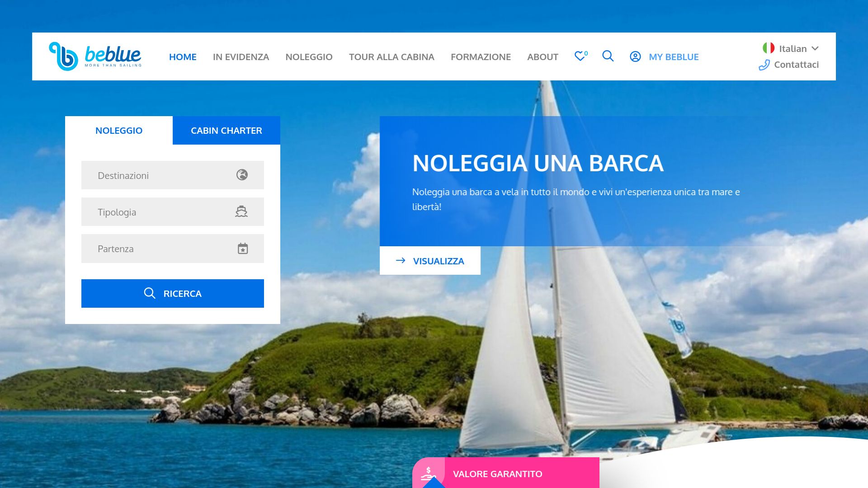Open the Tipologia dropdown field
The height and width of the screenshot is (488, 868).
point(173,212)
